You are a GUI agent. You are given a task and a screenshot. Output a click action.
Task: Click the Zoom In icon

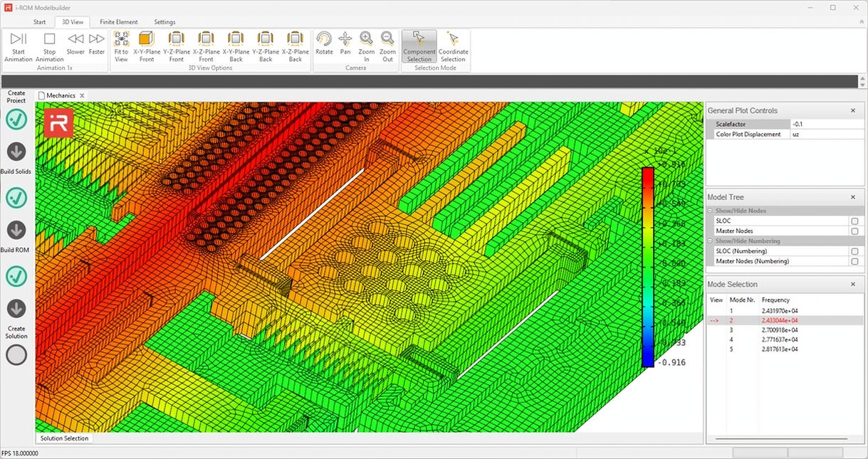tap(366, 38)
